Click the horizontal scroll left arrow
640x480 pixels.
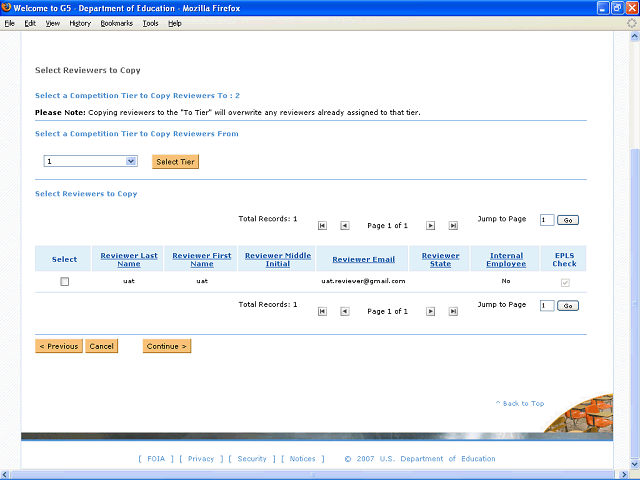point(5,475)
